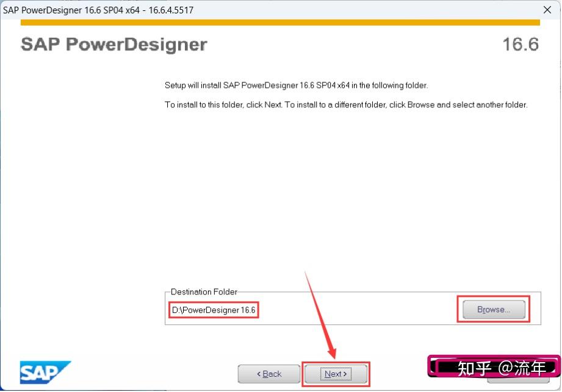Open the Browse dialog for folder selection
Image resolution: width=562 pixels, height=392 pixels.
(x=492, y=309)
